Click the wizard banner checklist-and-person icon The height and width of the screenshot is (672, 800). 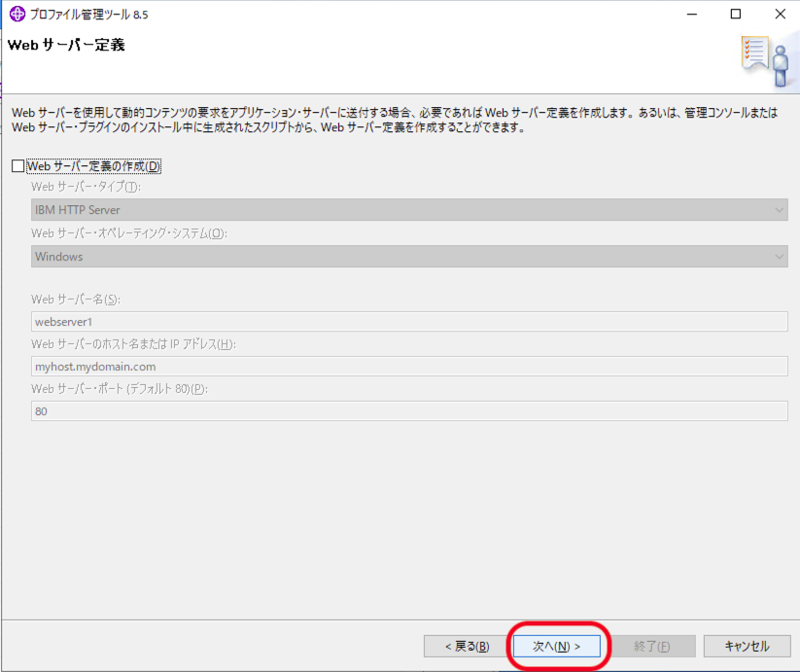coord(765,61)
